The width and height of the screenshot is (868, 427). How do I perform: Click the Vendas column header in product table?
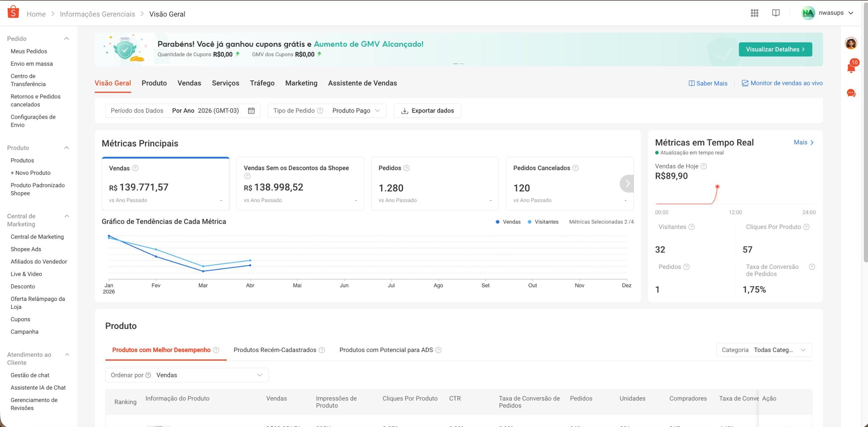tap(276, 398)
